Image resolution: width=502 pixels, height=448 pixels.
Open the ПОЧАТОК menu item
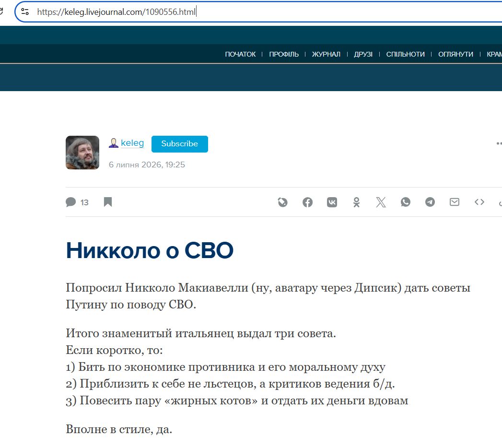(x=240, y=54)
